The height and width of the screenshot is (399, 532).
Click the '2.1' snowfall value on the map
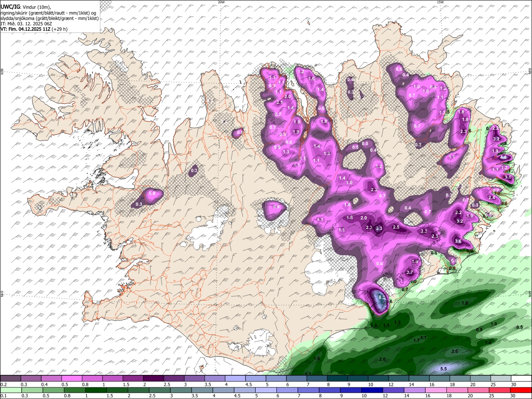coord(280,103)
